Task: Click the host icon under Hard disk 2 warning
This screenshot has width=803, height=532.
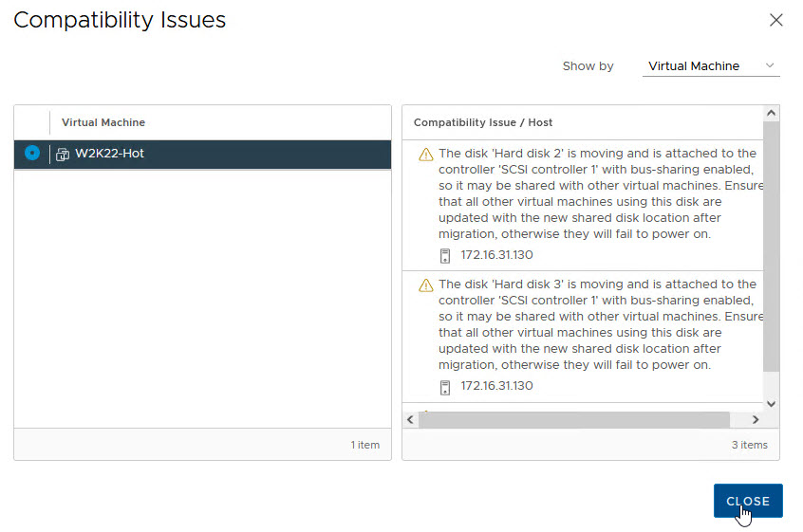Action: coord(444,256)
